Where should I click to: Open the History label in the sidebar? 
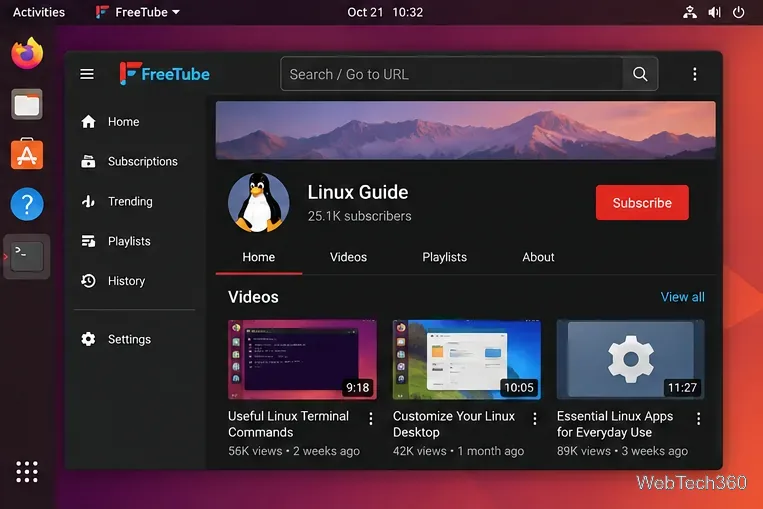[127, 281]
